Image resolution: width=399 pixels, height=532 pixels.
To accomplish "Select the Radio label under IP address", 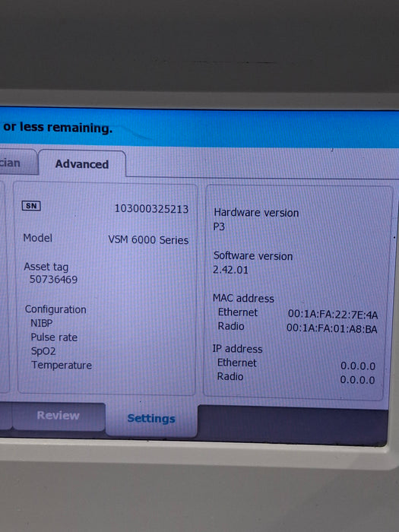I will pos(230,377).
